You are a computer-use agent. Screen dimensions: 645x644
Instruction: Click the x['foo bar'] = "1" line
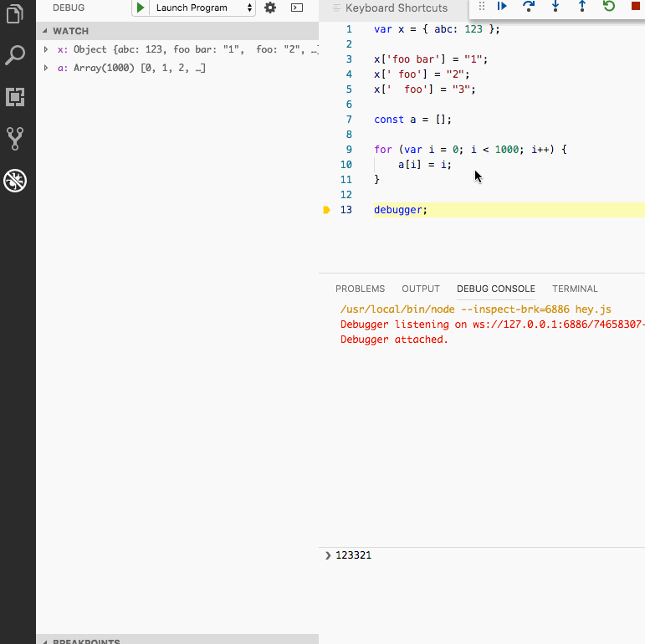[x=431, y=59]
